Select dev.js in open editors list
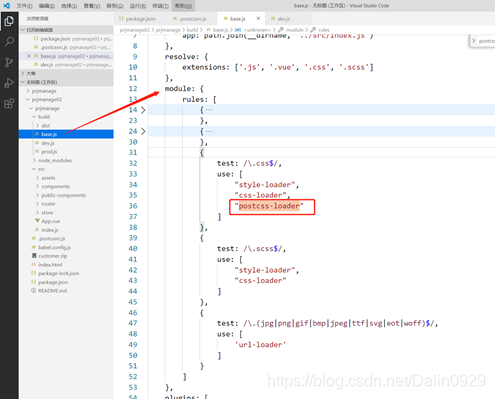 pyautogui.click(x=66, y=65)
